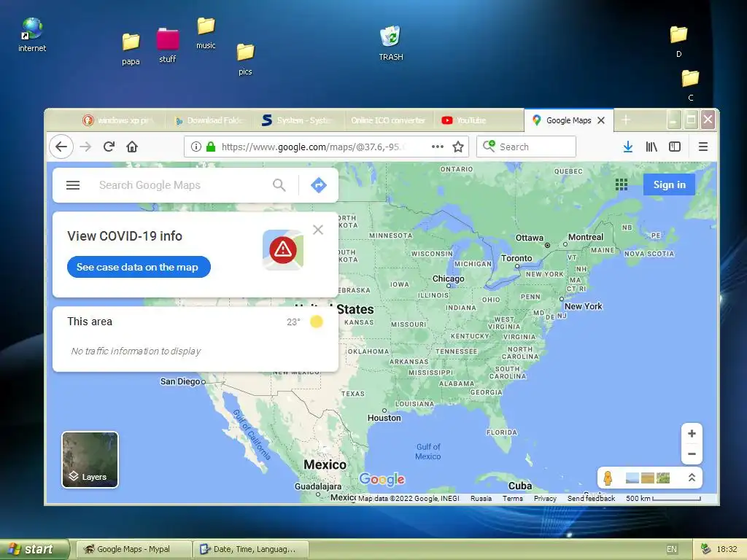This screenshot has height=560, width=747.
Task: Click the 500 km map scale
Action: [663, 499]
